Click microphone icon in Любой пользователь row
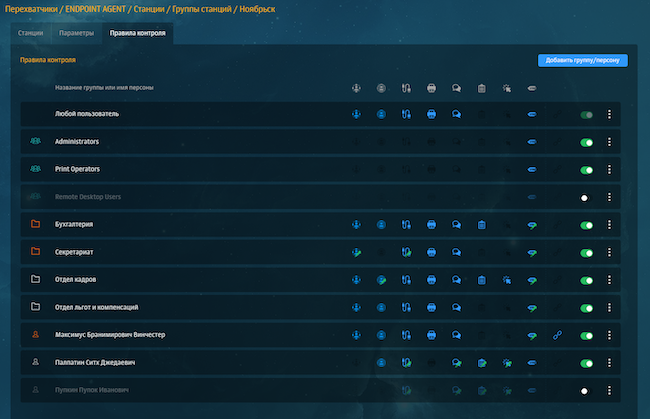650x419 pixels. 356,114
